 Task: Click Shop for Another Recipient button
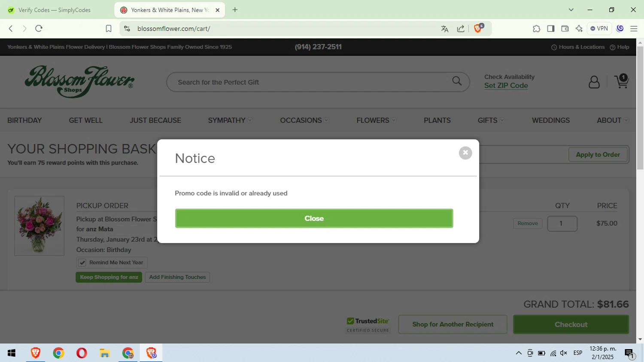453,324
